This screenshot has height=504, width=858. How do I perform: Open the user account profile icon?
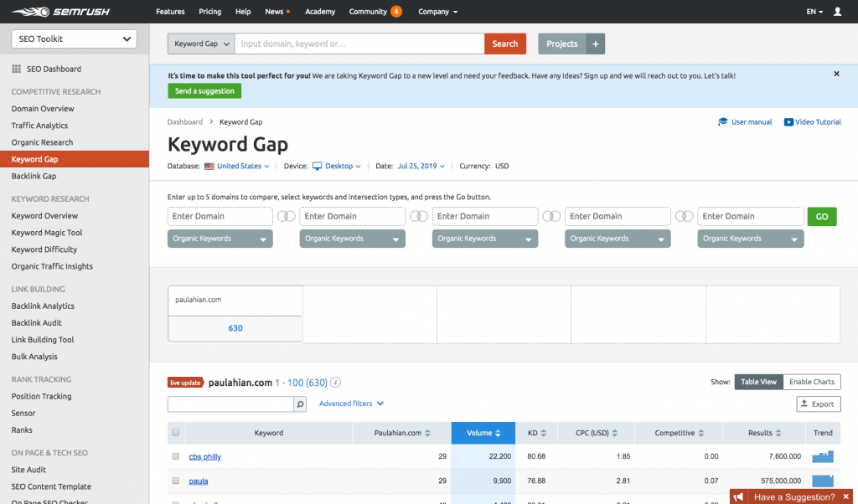pos(838,12)
